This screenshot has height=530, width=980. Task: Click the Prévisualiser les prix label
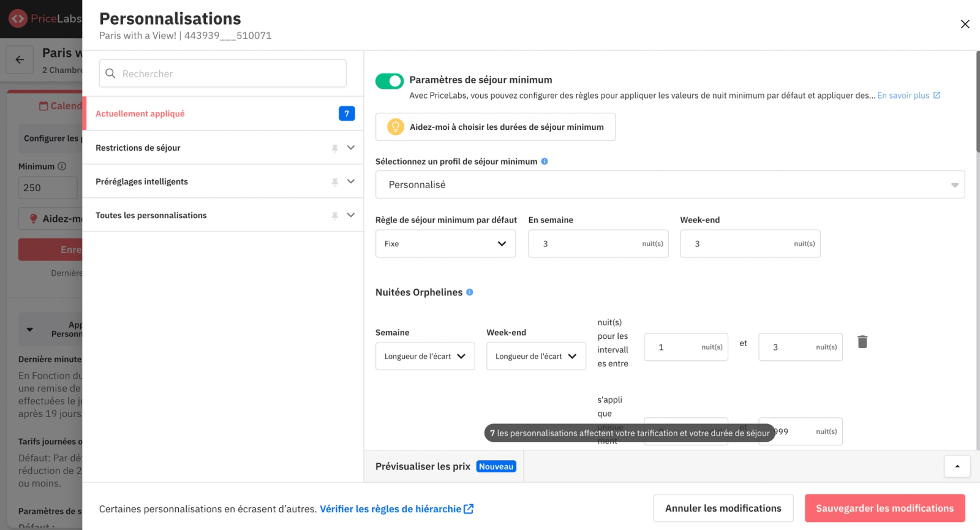pos(423,466)
